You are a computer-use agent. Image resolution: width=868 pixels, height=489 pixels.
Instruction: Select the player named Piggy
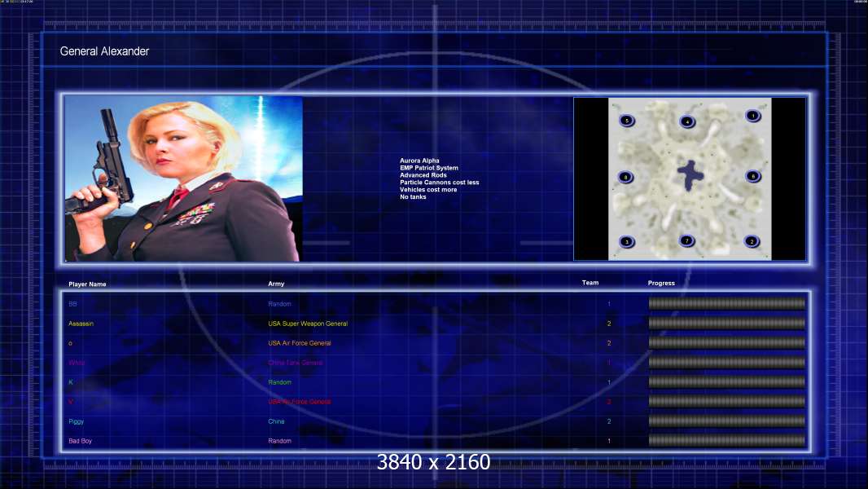pos(76,421)
